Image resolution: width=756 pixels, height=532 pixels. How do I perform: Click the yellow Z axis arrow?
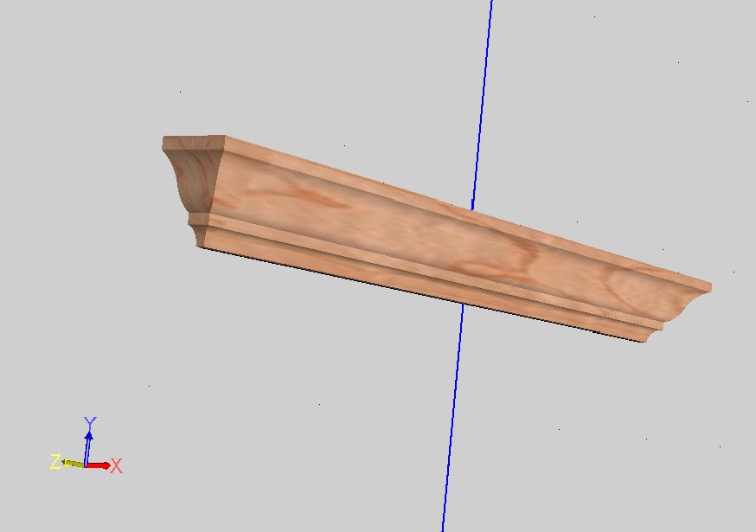(74, 464)
